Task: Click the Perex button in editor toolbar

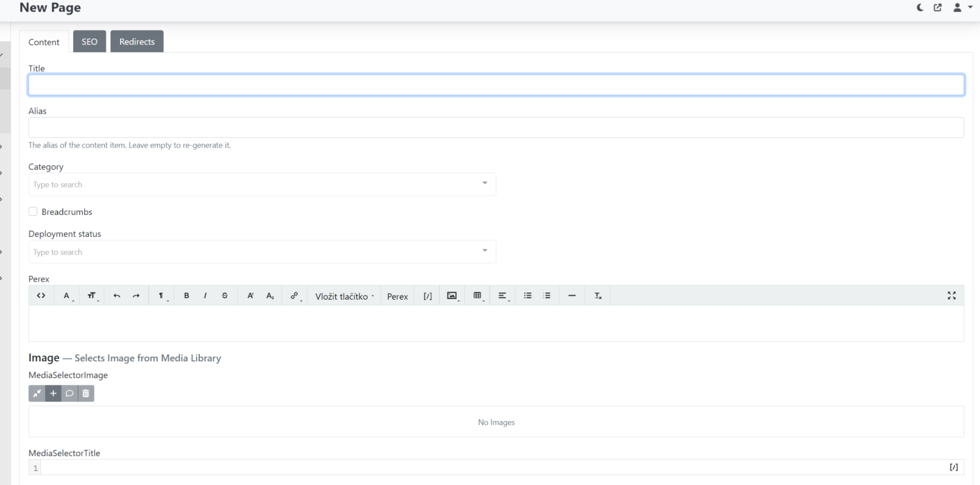Action: click(397, 296)
